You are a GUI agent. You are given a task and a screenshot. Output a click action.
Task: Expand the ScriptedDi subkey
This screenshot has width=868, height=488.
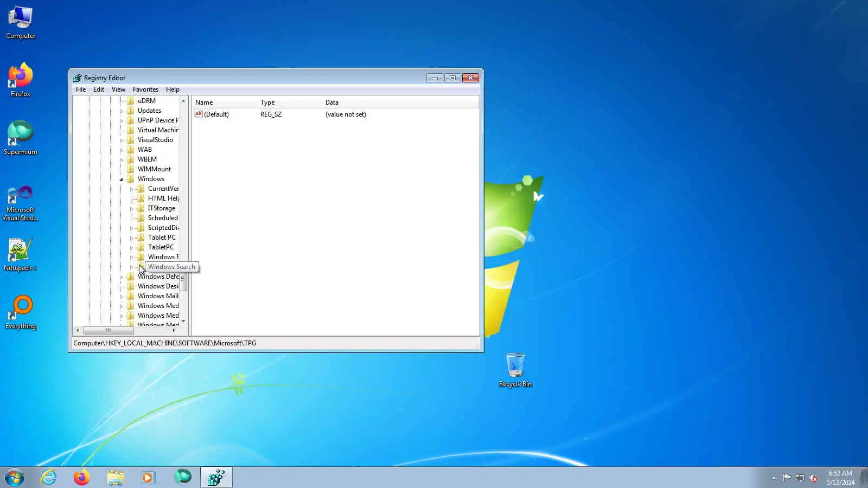coord(131,228)
